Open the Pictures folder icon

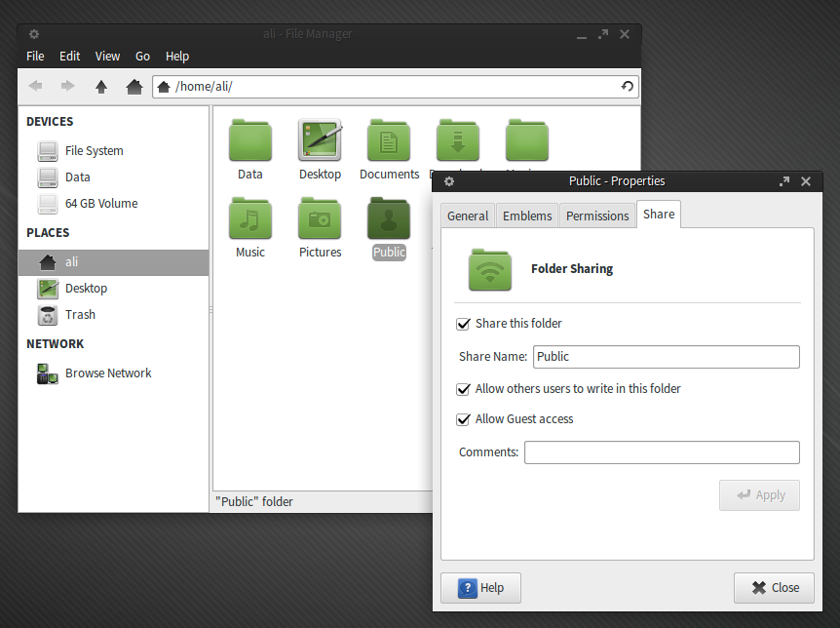click(x=320, y=218)
